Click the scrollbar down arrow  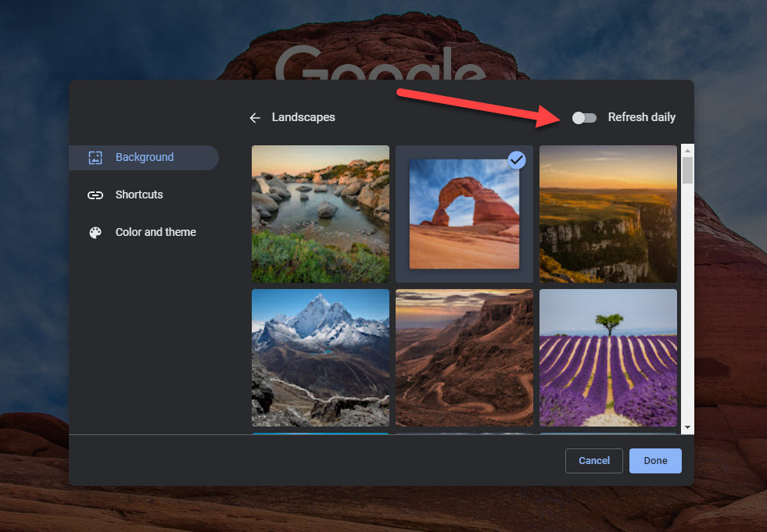[x=686, y=427]
